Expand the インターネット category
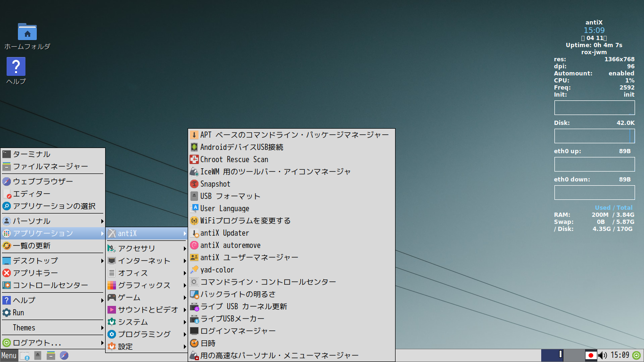644x362 pixels. coord(147,261)
